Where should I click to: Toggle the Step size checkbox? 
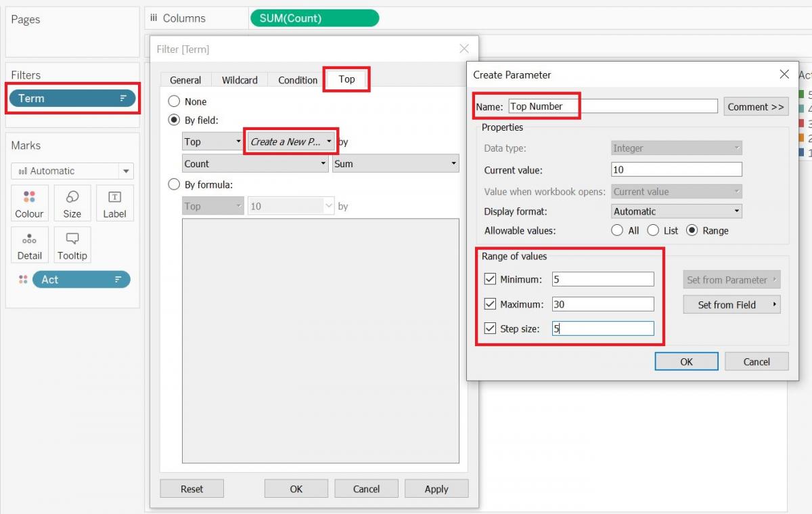pyautogui.click(x=491, y=328)
